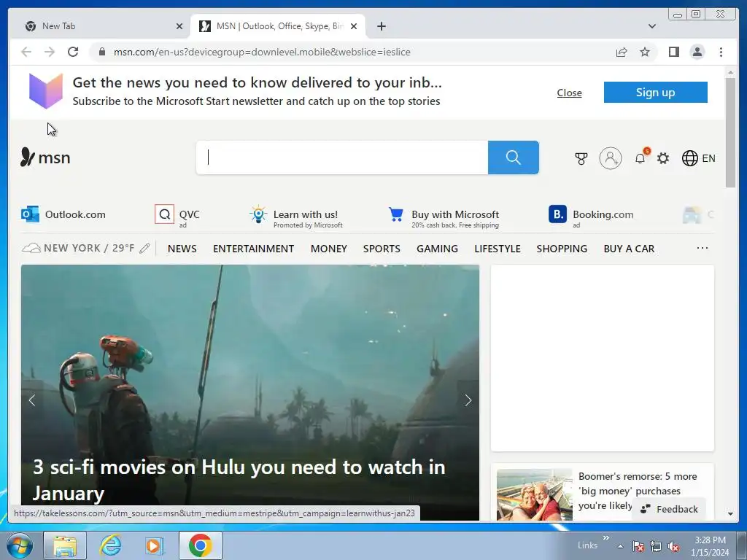Open Microsoft Rewards trophy icon

click(x=581, y=158)
